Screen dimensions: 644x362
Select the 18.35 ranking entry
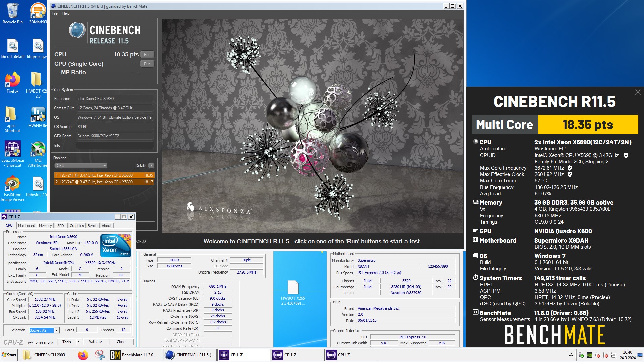click(x=104, y=175)
